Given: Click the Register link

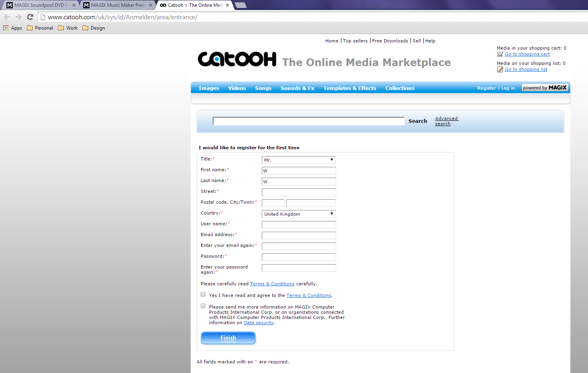Looking at the screenshot, I should click(486, 88).
